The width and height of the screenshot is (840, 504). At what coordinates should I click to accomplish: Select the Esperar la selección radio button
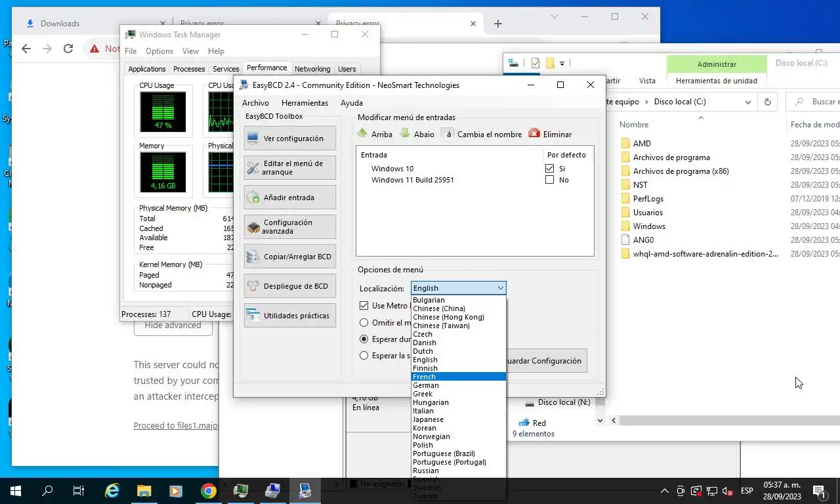pyautogui.click(x=364, y=356)
